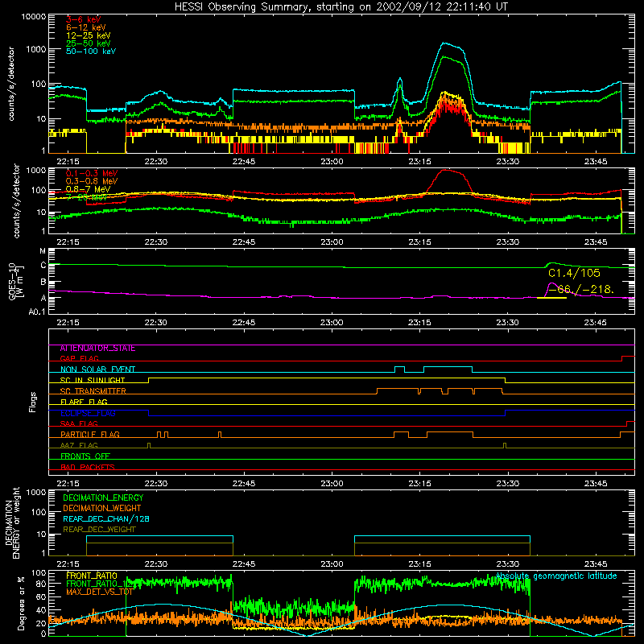Screen dimensions: 644x644
Task: Select the FLARE_FLAG label
Action: tap(84, 402)
